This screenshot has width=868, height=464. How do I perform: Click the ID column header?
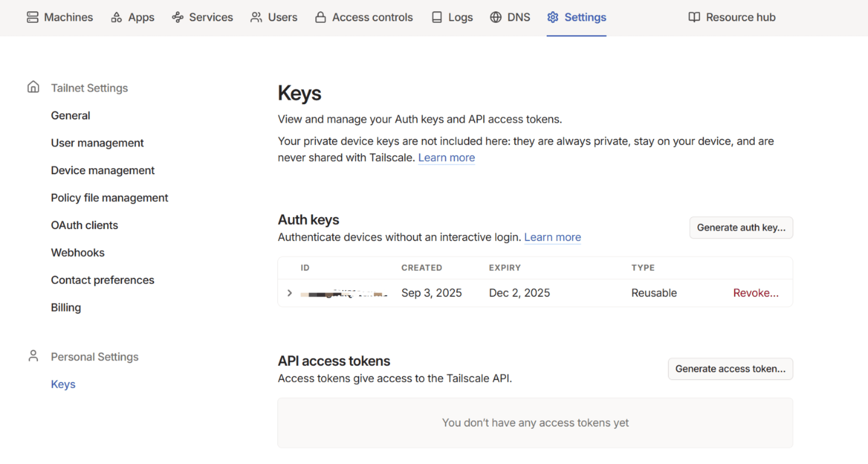pos(305,268)
